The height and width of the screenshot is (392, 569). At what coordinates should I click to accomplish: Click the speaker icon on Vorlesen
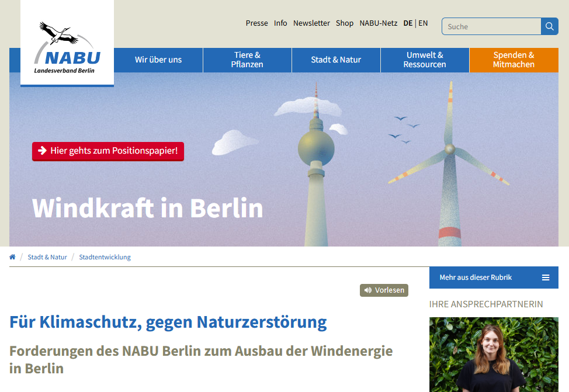[x=368, y=290]
